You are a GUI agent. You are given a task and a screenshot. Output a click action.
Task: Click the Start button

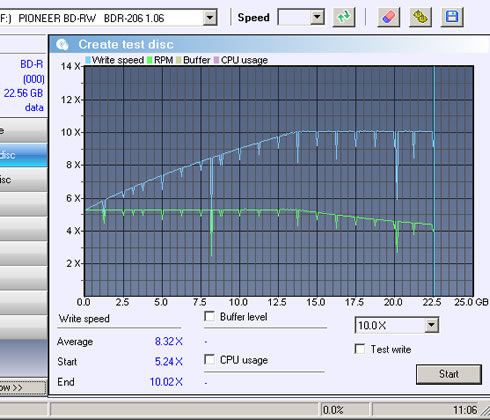449,374
